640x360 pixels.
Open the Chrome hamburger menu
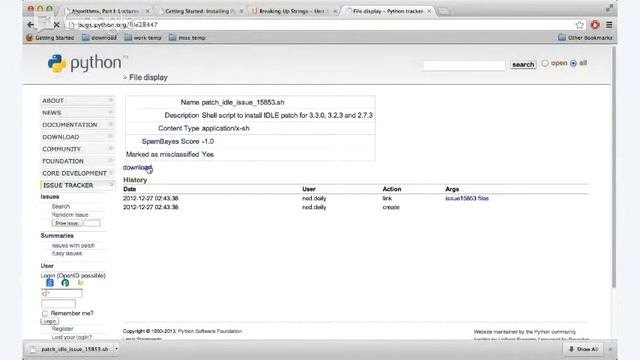point(609,25)
